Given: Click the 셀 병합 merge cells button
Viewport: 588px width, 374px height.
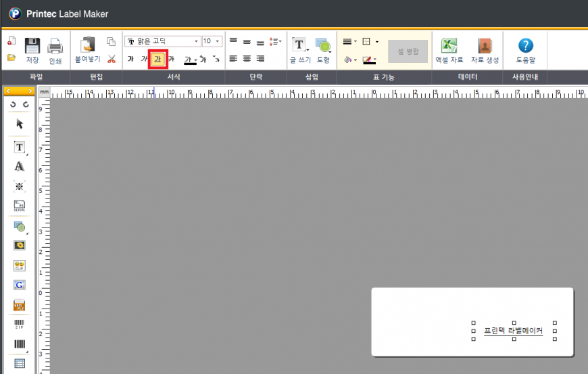Looking at the screenshot, I should (x=408, y=51).
